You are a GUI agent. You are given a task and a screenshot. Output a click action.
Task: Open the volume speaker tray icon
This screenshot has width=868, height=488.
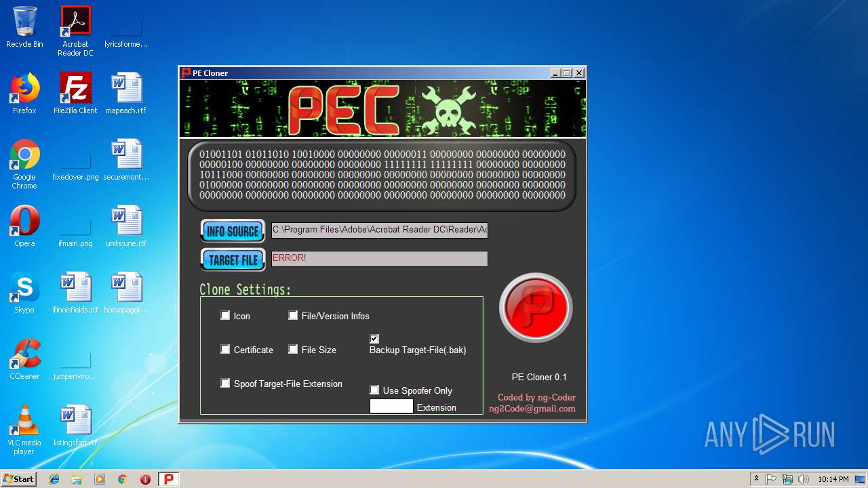pos(804,479)
